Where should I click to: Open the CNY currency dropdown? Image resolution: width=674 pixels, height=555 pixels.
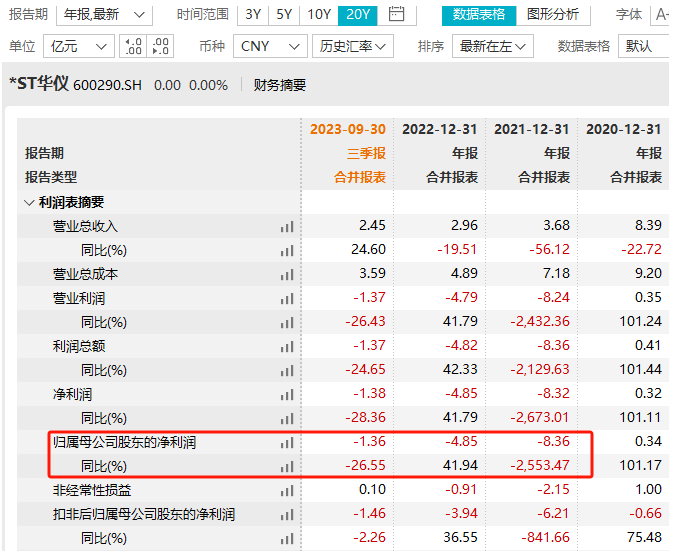click(x=271, y=46)
